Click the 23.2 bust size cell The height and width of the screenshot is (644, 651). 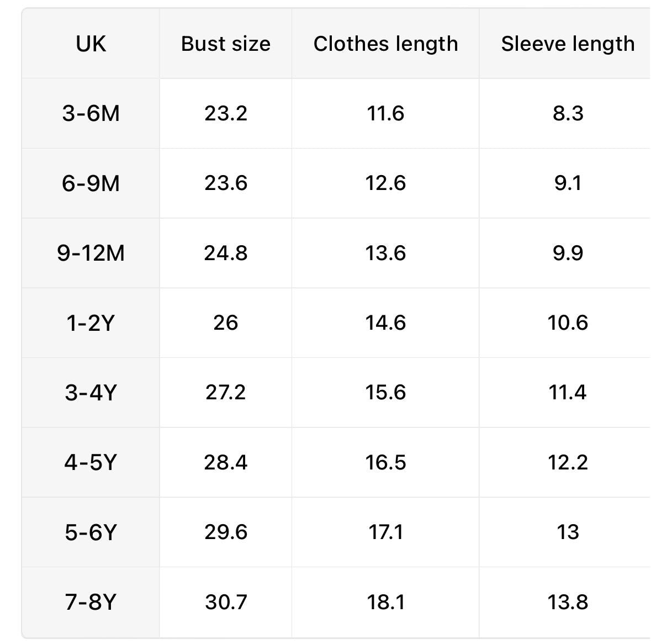point(225,113)
